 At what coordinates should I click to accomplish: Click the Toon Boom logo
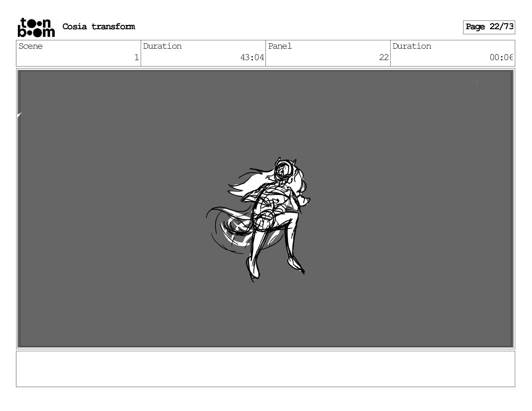click(36, 27)
